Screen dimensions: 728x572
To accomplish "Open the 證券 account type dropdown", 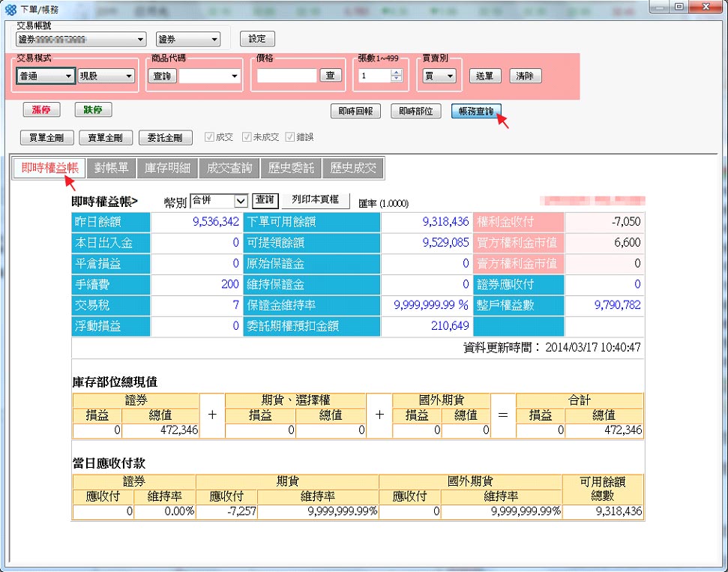I will (188, 40).
